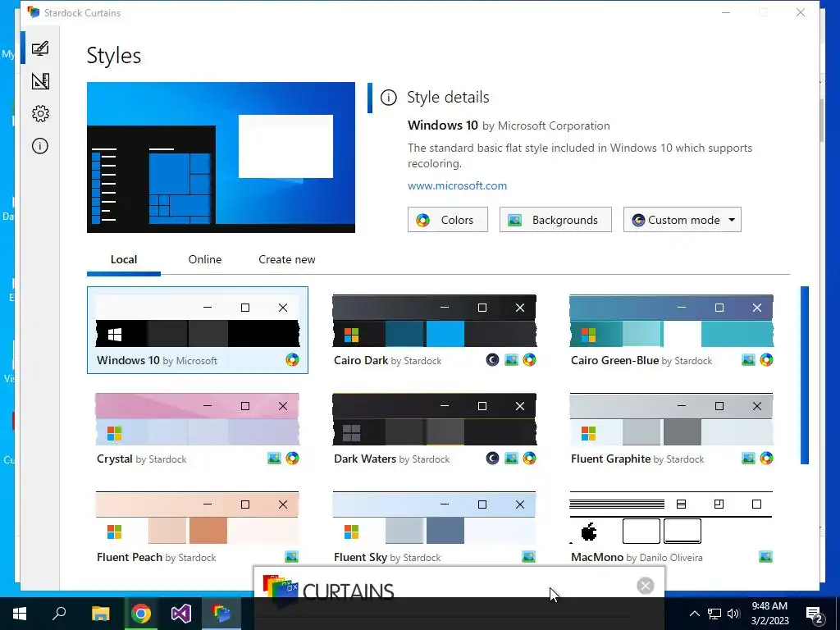The width and height of the screenshot is (840, 630).
Task: Click the Stardock Curtains taskbar icon
Action: point(221,614)
